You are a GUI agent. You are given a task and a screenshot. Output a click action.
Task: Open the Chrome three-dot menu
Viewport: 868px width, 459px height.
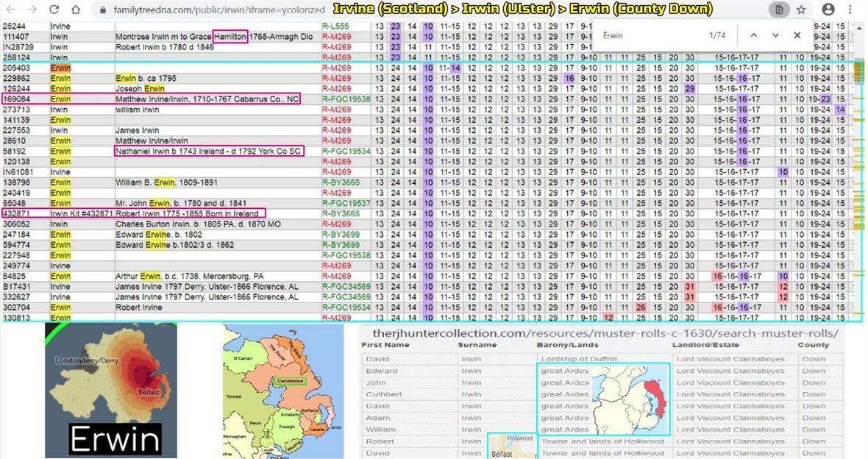coord(853,10)
